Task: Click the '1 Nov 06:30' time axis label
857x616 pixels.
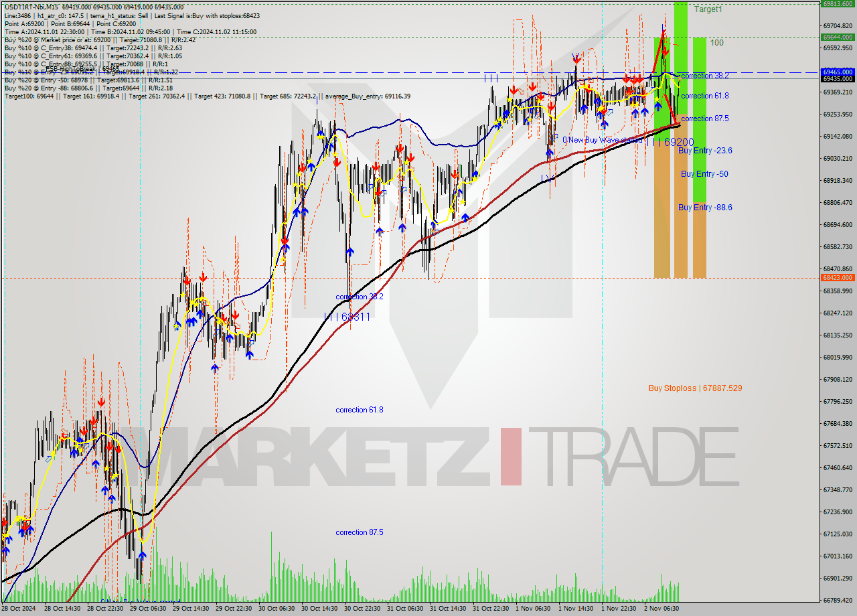Action: [532, 609]
